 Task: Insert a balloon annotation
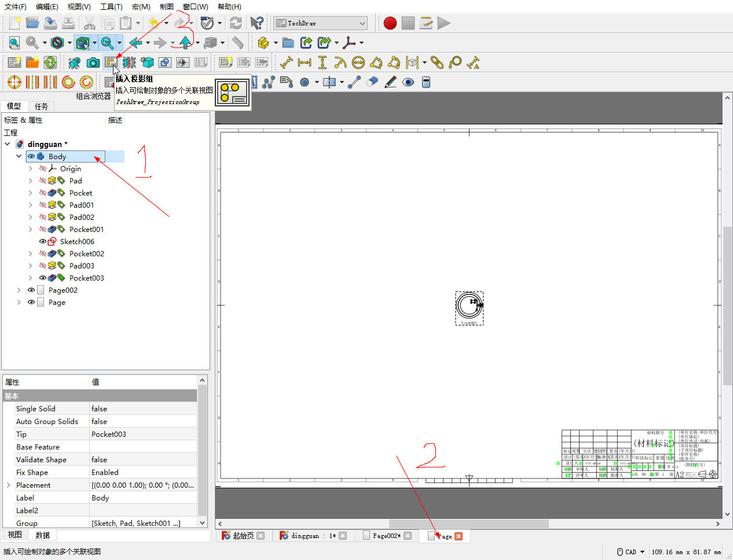tap(455, 62)
